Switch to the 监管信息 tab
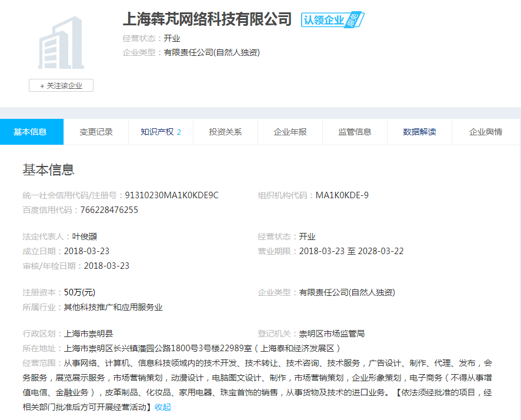The width and height of the screenshot is (521, 420). click(355, 132)
